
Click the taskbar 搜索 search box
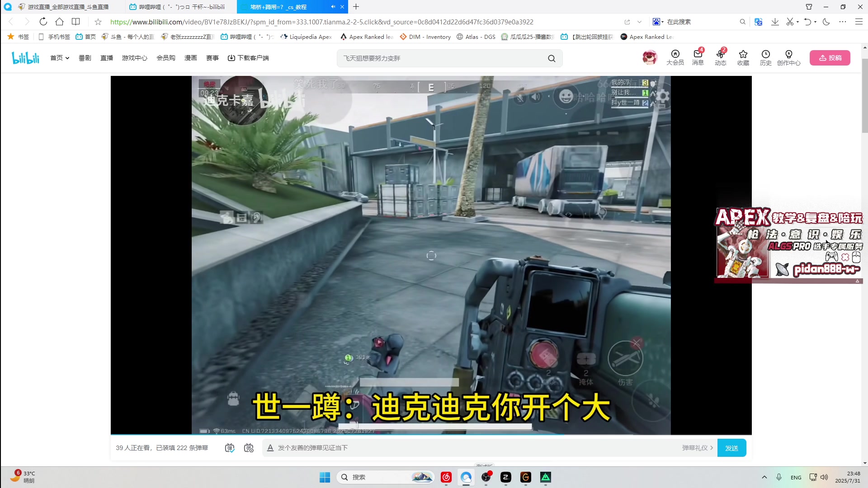click(x=385, y=477)
